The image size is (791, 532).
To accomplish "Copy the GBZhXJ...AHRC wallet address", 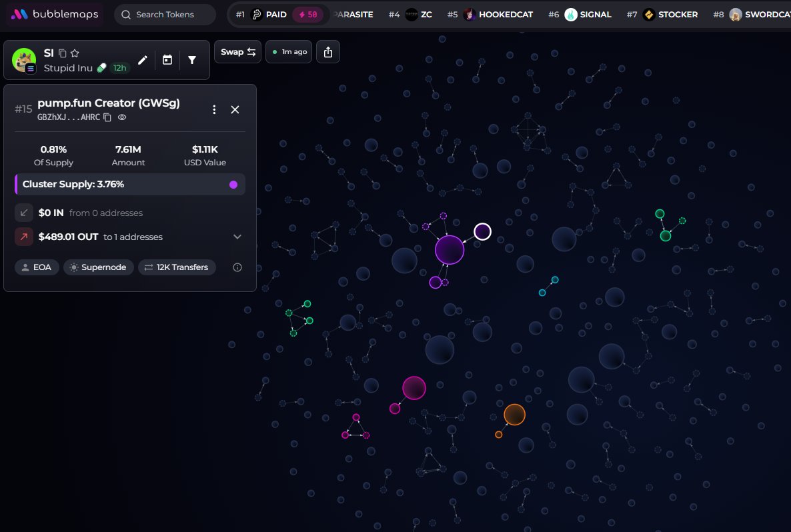I will click(107, 117).
